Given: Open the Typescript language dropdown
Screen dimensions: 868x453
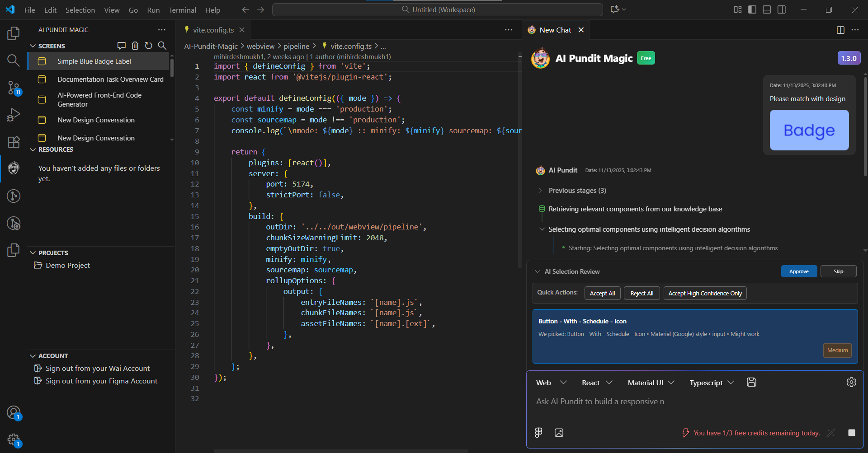Looking at the screenshot, I should tap(711, 382).
